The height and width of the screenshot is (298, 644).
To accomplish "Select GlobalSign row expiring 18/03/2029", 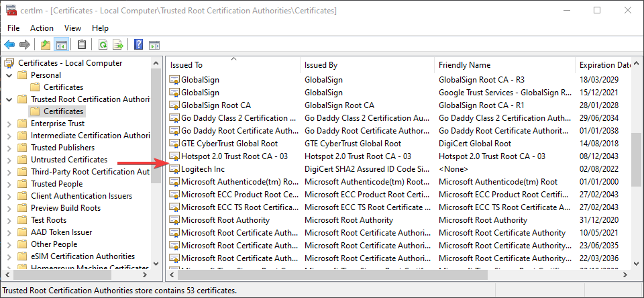I will pyautogui.click(x=399, y=80).
